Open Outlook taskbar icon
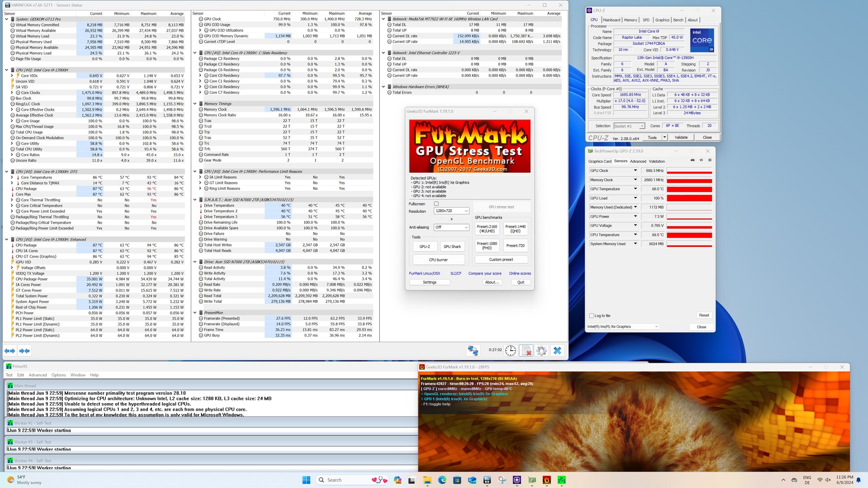Viewport: 868px width, 488px height. [472, 480]
